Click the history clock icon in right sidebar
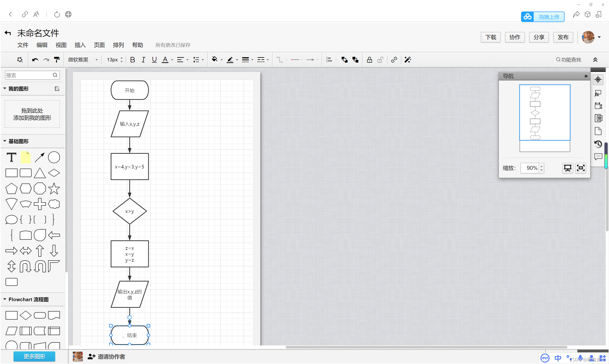The width and height of the screenshot is (609, 364). (x=598, y=144)
